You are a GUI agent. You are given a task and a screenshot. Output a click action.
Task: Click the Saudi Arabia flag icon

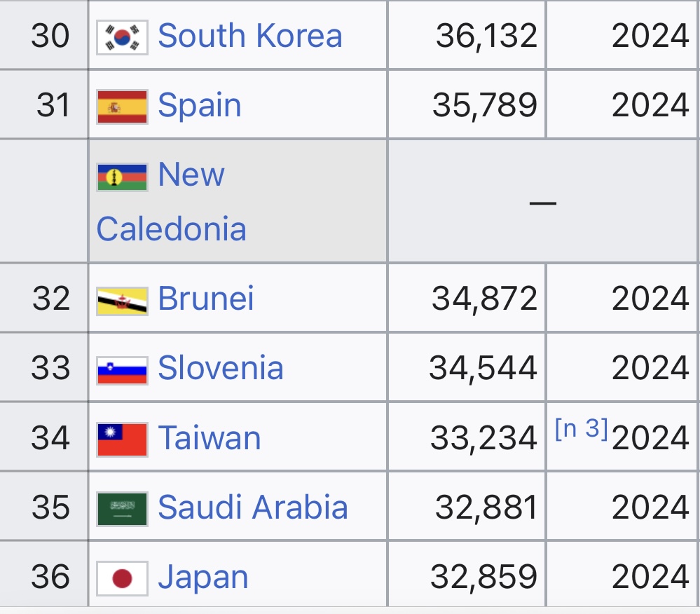[122, 508]
